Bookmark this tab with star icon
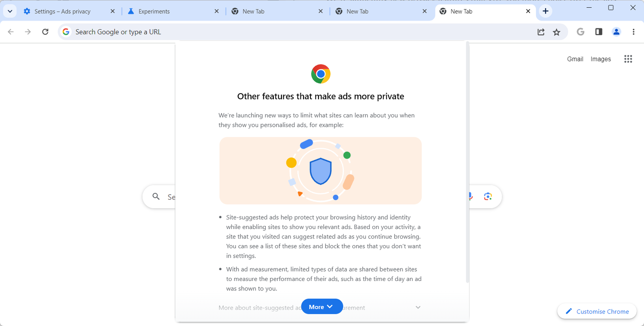This screenshot has width=644, height=326. [557, 32]
